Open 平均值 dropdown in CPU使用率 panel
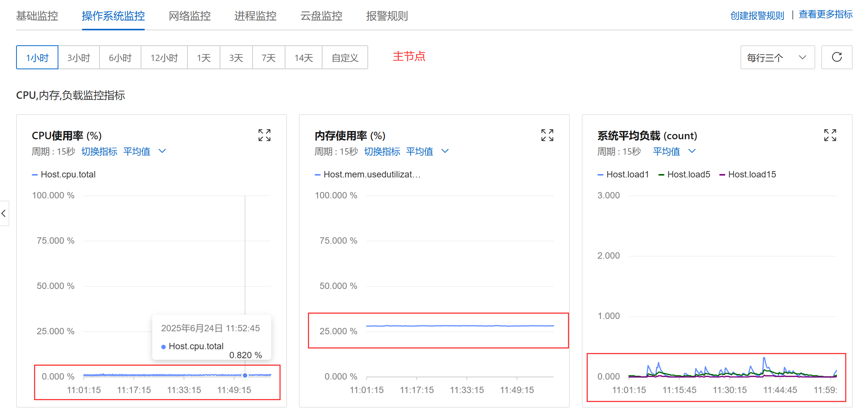 pos(144,151)
